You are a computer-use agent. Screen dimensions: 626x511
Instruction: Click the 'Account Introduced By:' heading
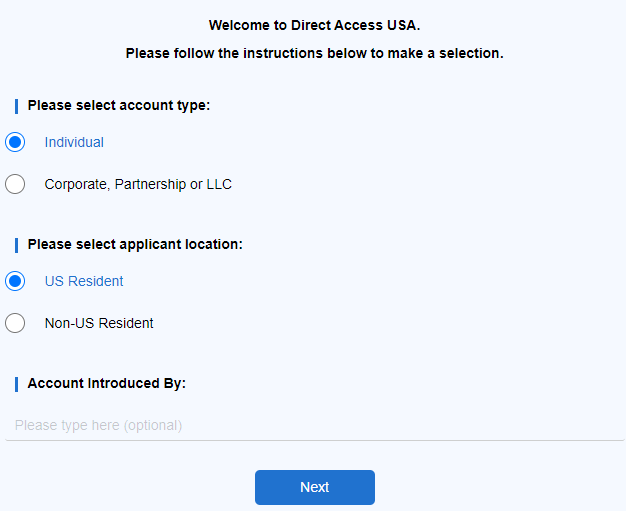point(107,383)
